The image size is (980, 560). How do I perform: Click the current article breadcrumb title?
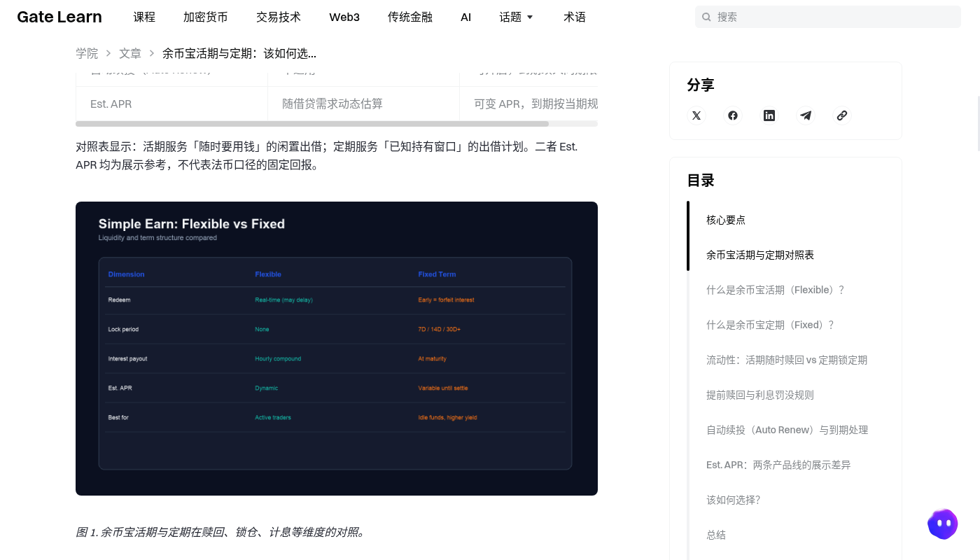click(x=239, y=53)
